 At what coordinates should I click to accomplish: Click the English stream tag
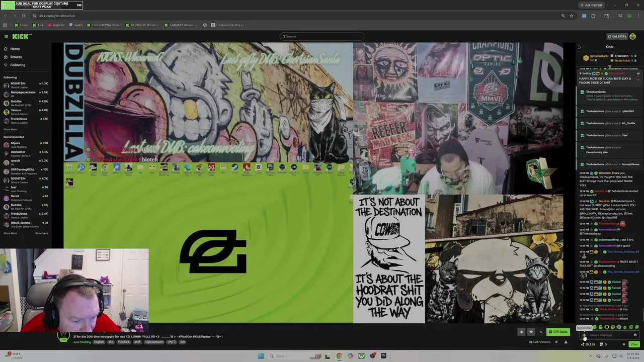click(x=99, y=342)
